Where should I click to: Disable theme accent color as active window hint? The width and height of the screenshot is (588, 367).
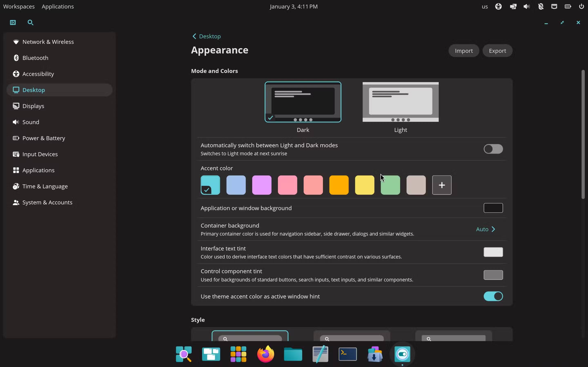click(493, 296)
